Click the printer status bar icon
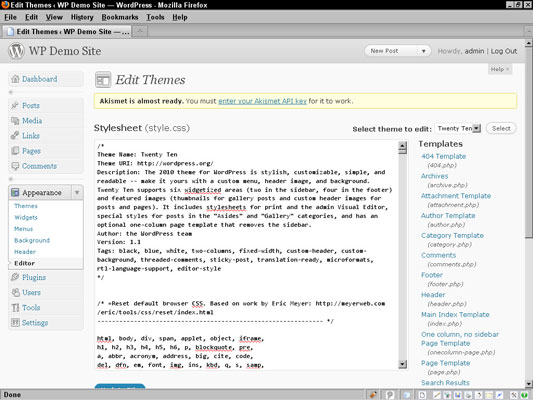Screen dimensions: 533x400 click(468, 395)
